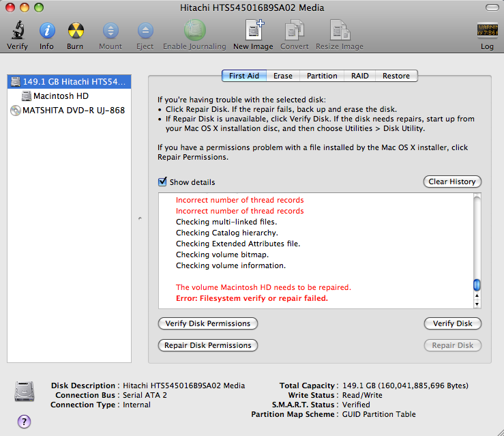Image resolution: width=504 pixels, height=436 pixels.
Task: Click the sidebar splitter handle dot
Action: pos(140,218)
